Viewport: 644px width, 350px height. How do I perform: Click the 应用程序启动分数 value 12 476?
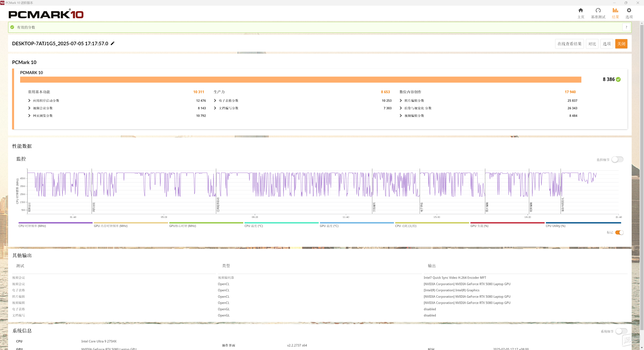[201, 101]
